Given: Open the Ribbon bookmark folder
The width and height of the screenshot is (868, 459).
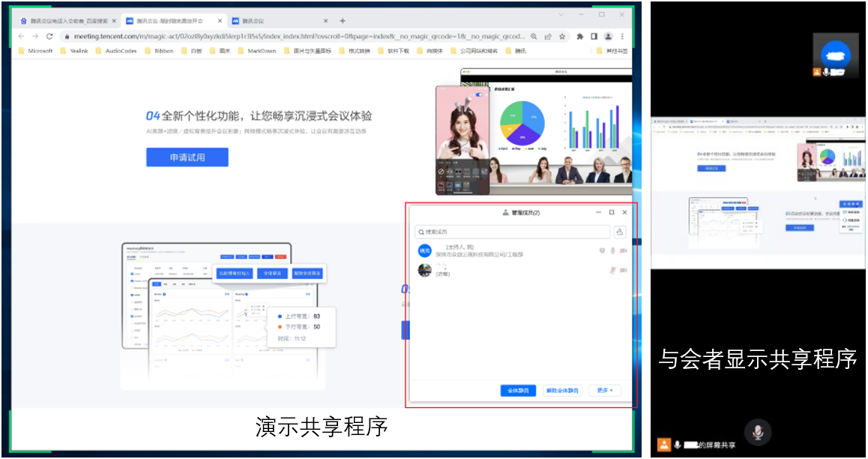Looking at the screenshot, I should (x=160, y=51).
